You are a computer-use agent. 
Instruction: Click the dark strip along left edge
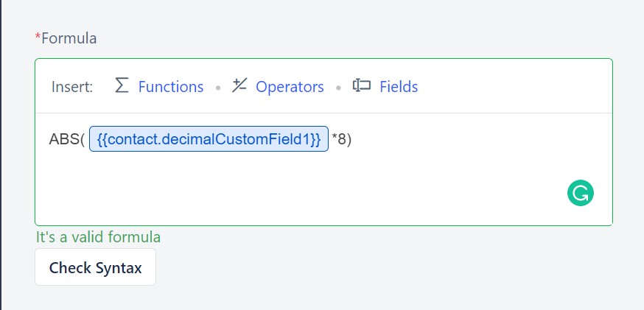click(1, 155)
